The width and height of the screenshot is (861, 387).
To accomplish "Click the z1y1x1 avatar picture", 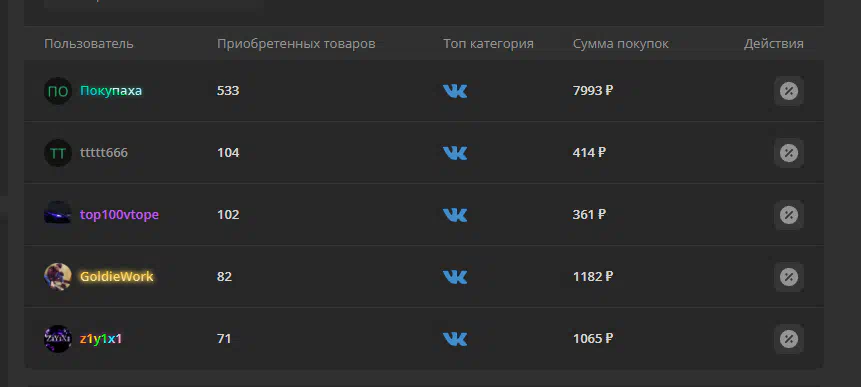I will tap(58, 339).
